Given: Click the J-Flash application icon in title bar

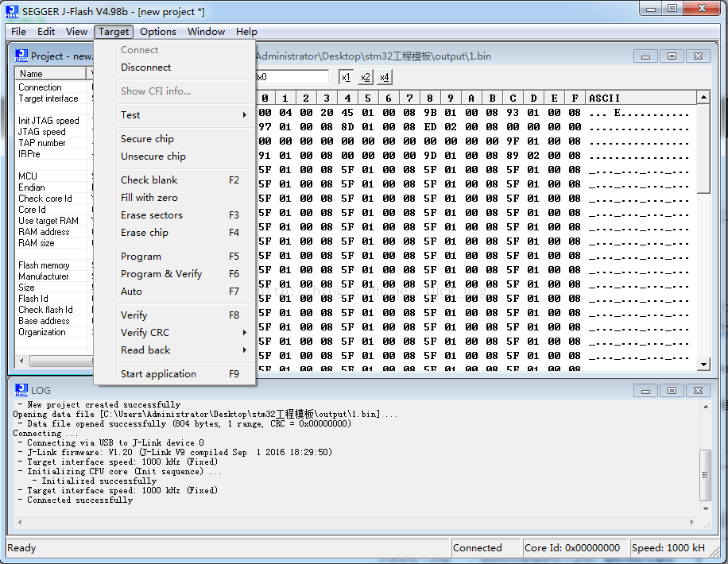Looking at the screenshot, I should (12, 12).
